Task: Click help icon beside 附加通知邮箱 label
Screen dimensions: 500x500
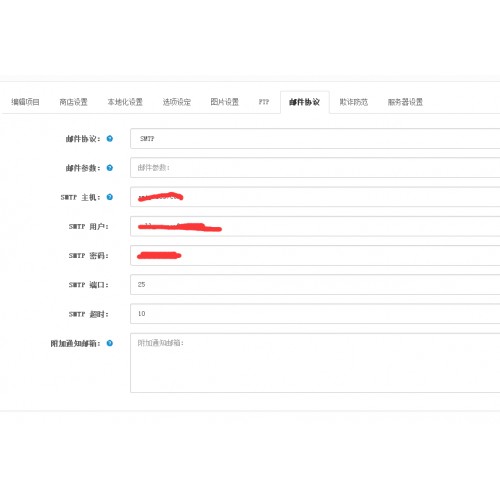Action: pos(110,343)
